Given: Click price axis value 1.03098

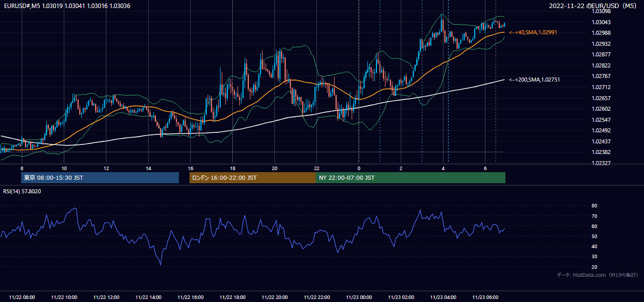Looking at the screenshot, I should click(602, 11).
